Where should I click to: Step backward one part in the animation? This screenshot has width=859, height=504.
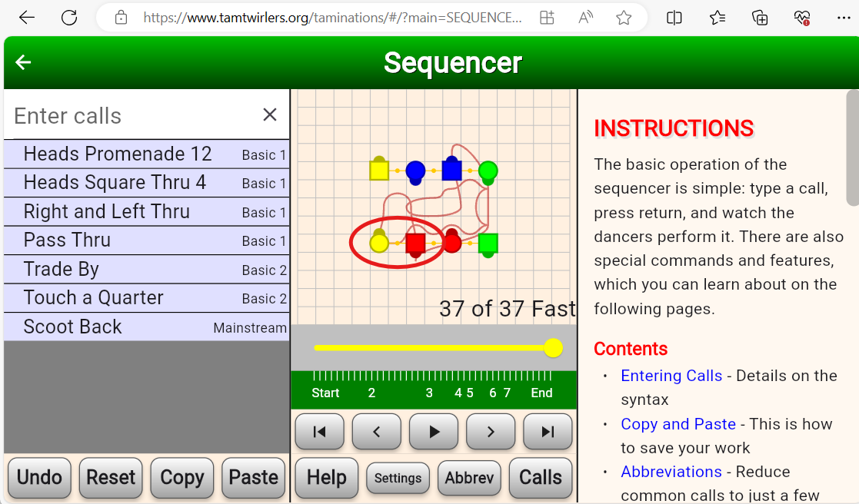coord(376,432)
